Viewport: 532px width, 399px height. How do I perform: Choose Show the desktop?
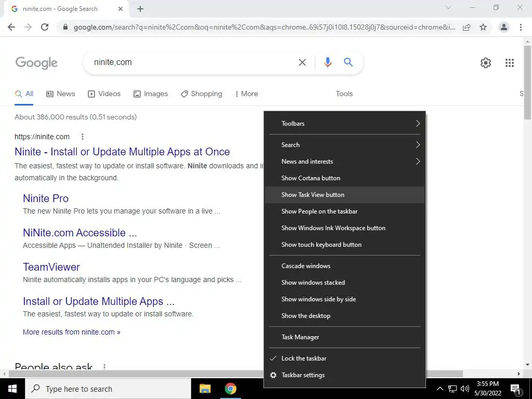(x=345, y=316)
